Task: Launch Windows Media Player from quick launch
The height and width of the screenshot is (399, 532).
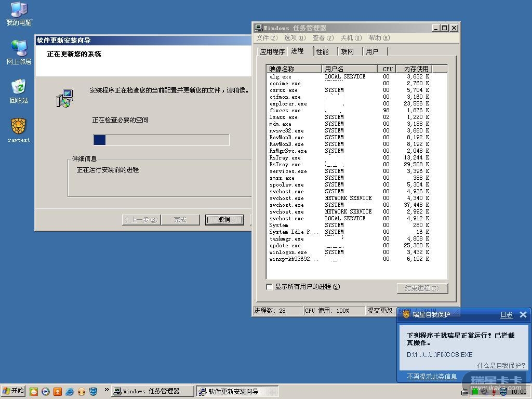Action: (46, 392)
